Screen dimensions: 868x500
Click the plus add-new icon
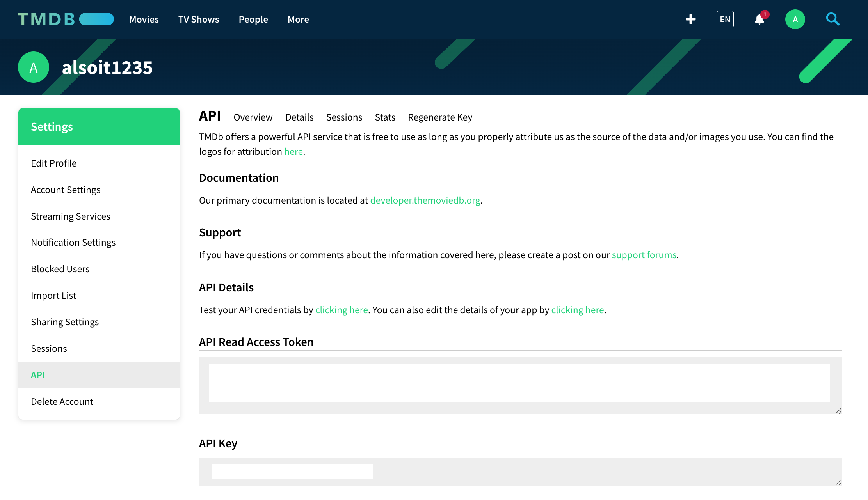click(690, 19)
